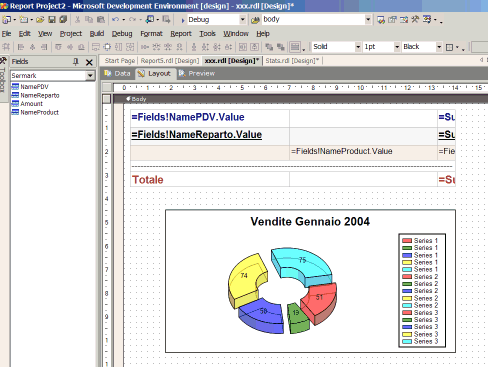The image size is (488, 367).
Task: Open the Help menu
Action: 263,34
